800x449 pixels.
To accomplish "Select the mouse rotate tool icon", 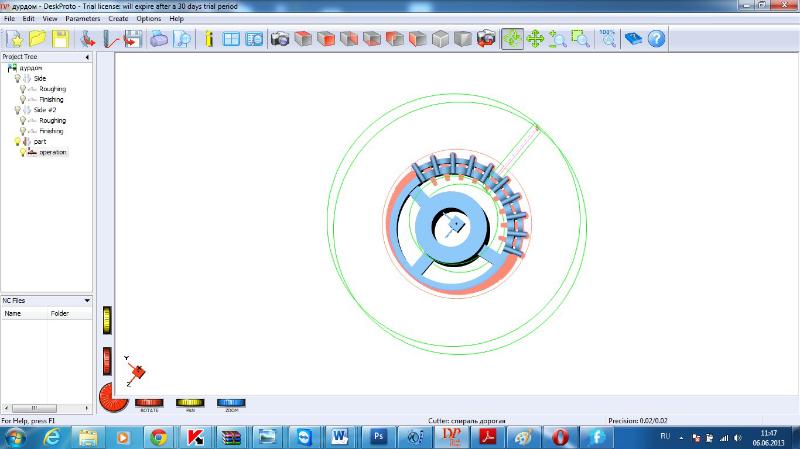I will [x=512, y=39].
